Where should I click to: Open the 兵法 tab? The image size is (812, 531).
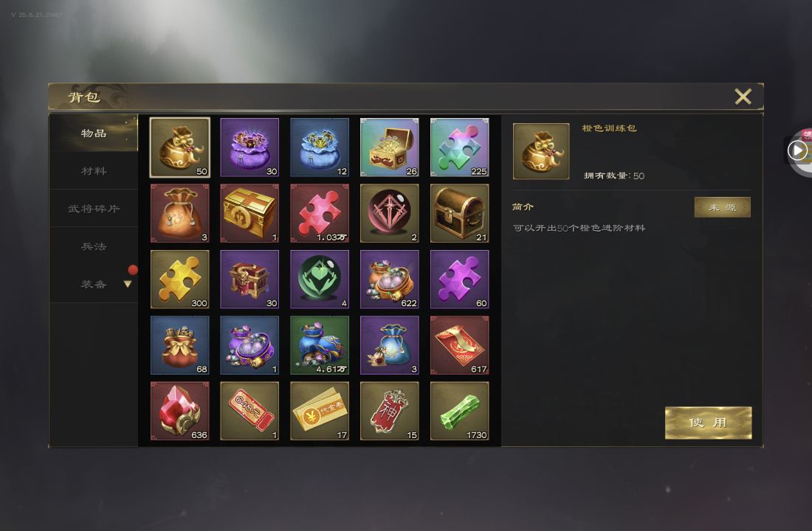[x=94, y=246]
